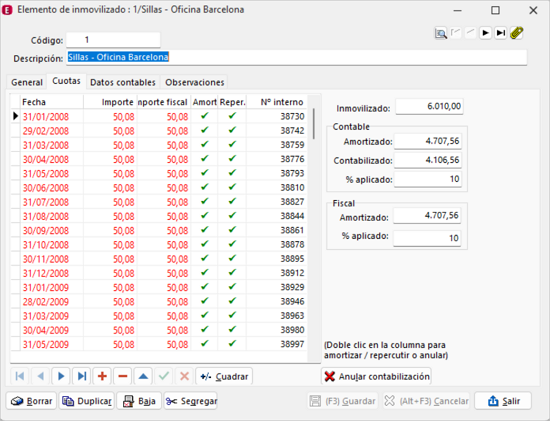Click Baja button
550x421 pixels.
139,401
